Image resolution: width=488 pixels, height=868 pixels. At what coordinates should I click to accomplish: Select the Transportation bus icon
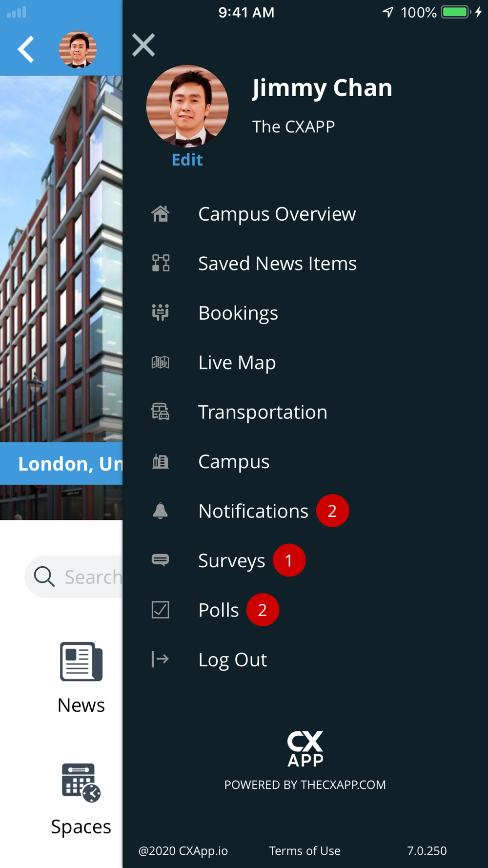(161, 412)
